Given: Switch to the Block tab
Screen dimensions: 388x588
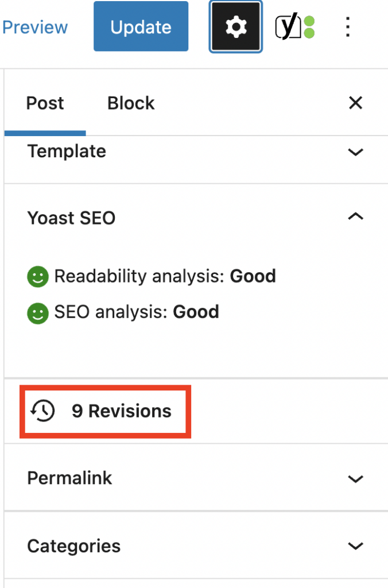Looking at the screenshot, I should pos(130,103).
